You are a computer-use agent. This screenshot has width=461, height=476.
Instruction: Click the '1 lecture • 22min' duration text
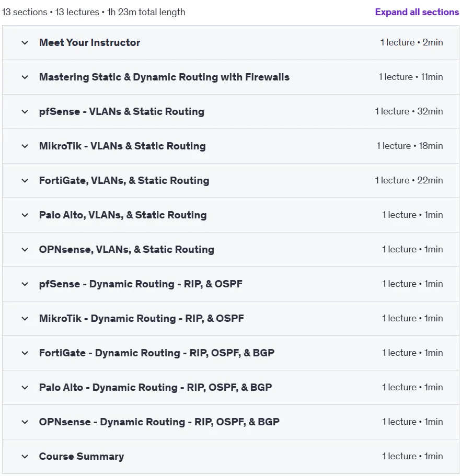tap(409, 181)
